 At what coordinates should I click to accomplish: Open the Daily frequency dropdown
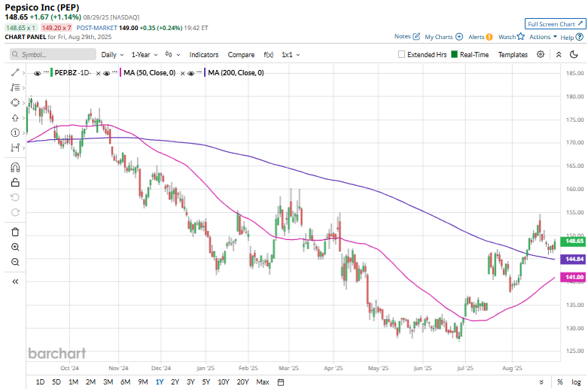point(112,55)
